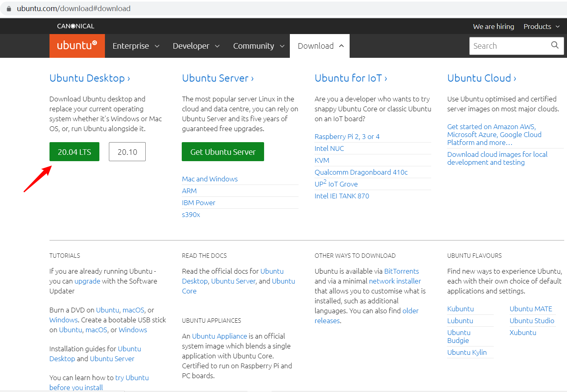The height and width of the screenshot is (392, 567).
Task: Click the Xubuntu flavour link
Action: pyautogui.click(x=523, y=332)
